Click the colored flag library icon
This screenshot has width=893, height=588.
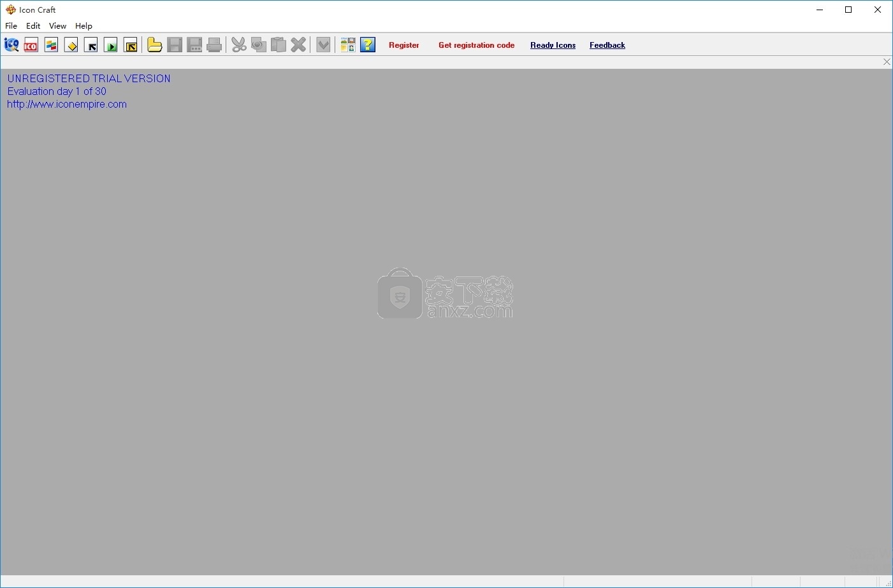click(51, 45)
